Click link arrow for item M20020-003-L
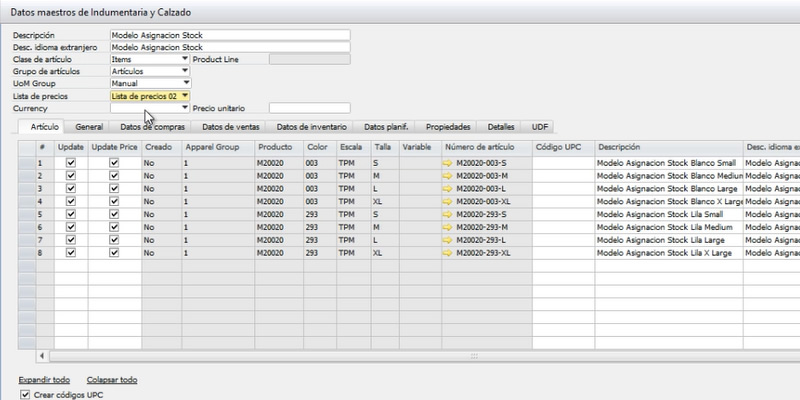 (x=447, y=187)
